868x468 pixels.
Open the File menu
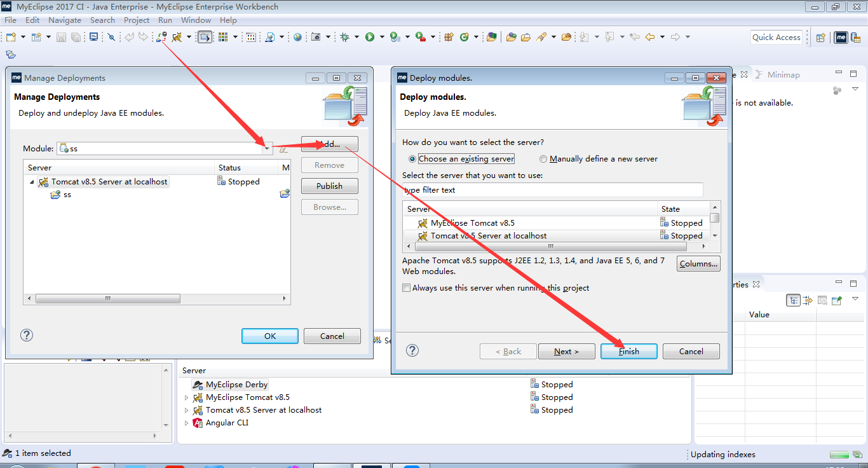coord(10,20)
